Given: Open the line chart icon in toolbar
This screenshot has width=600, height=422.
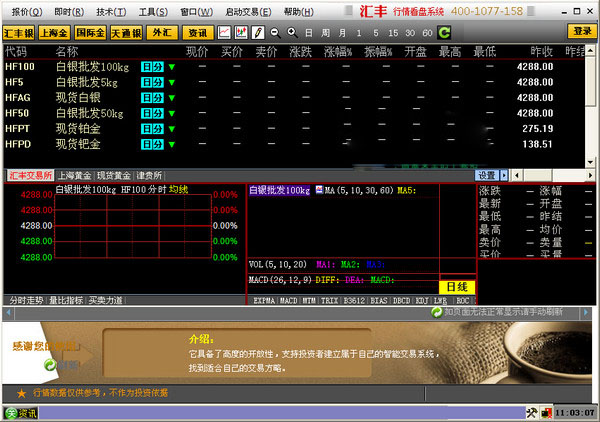Looking at the screenshot, I should (x=225, y=32).
